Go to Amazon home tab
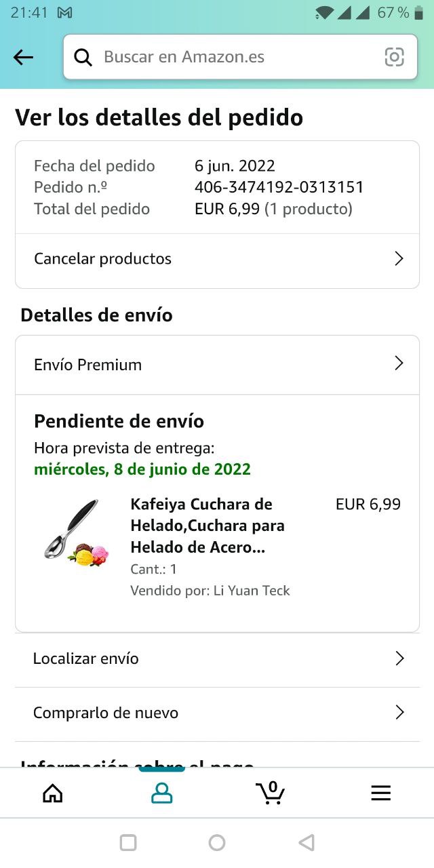Viewport: 434px width, 868px height. pyautogui.click(x=53, y=793)
